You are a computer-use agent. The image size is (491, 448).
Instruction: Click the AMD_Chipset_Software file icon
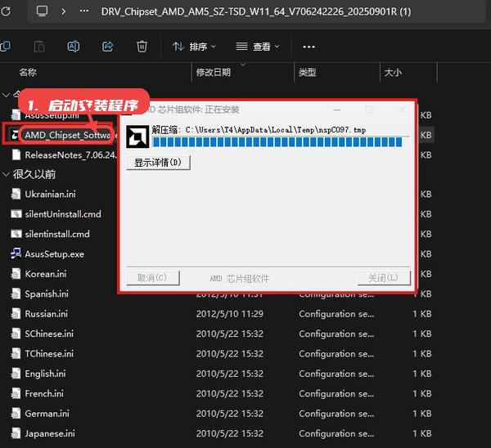(x=14, y=135)
